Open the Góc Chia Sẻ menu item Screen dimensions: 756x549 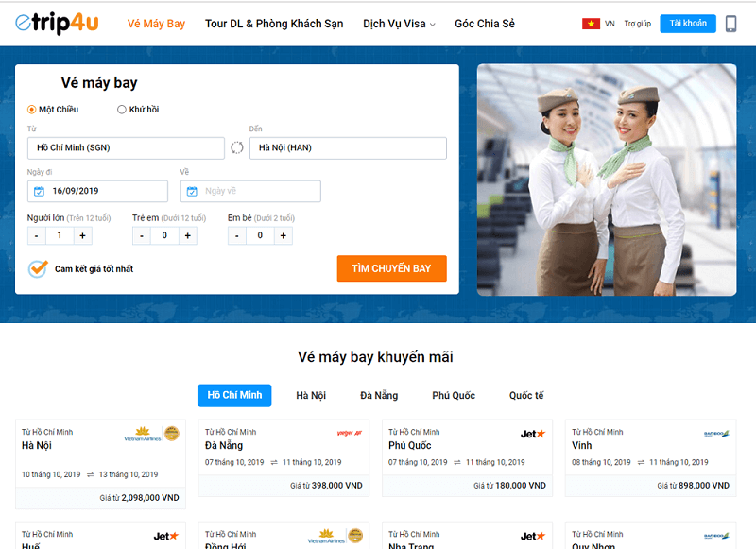(x=485, y=24)
